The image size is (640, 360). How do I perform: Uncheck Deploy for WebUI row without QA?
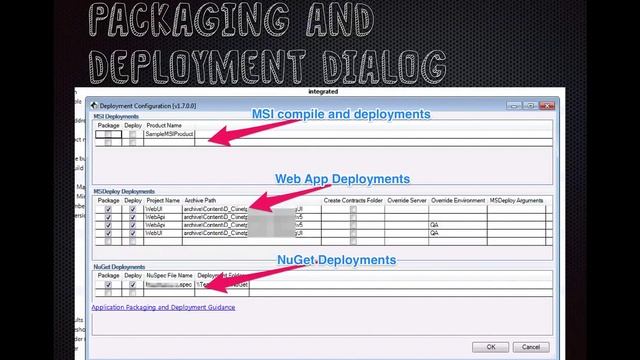point(133,209)
